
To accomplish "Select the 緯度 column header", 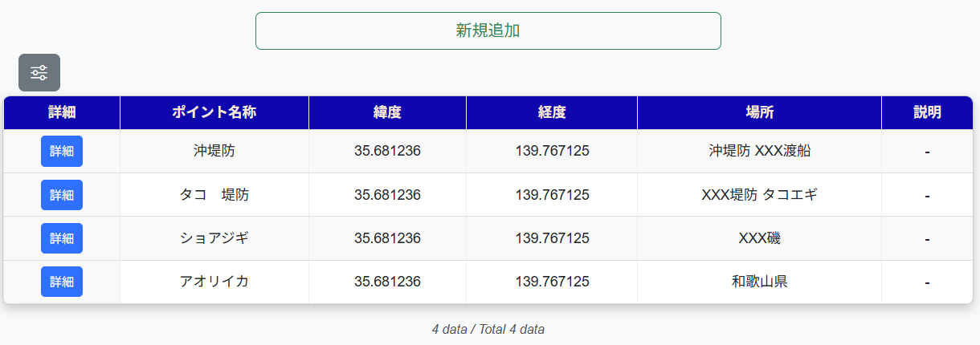I will coord(387,112).
